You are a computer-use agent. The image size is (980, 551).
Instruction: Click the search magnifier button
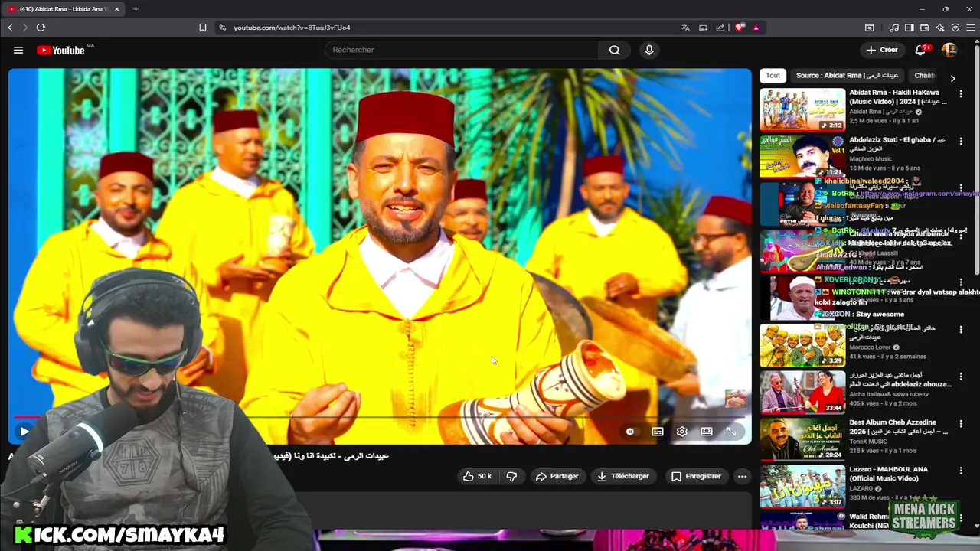tap(615, 50)
